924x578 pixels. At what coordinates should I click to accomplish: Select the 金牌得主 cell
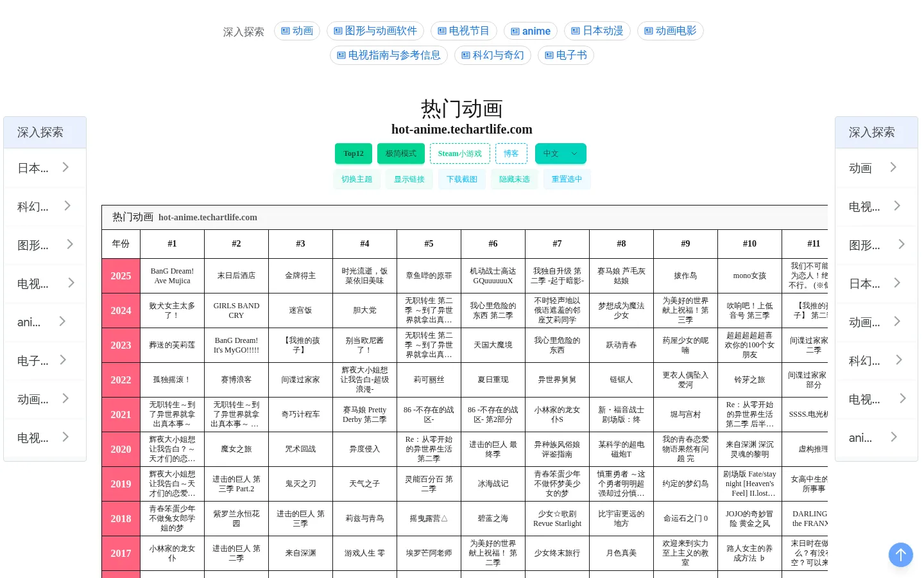click(x=300, y=276)
